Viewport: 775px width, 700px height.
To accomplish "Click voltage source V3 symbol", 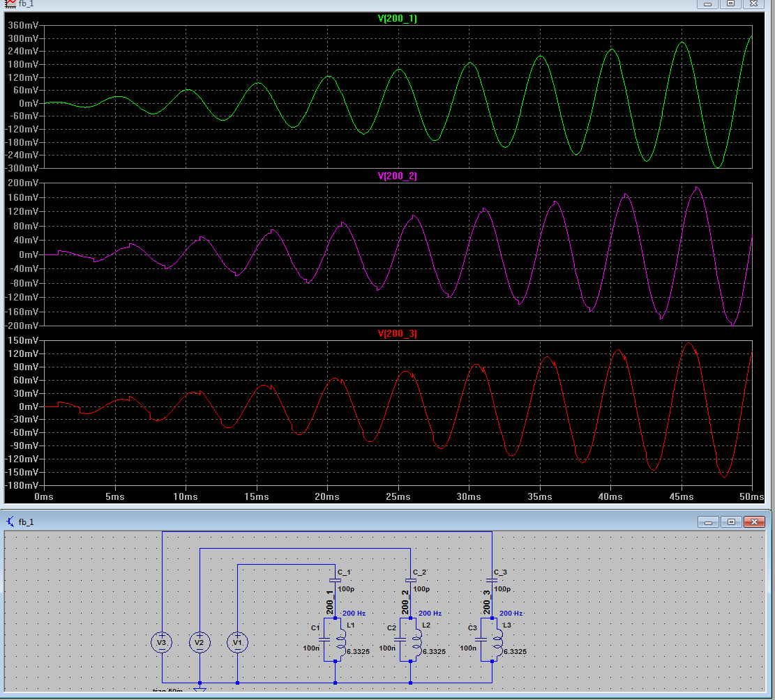I will coord(162,642).
